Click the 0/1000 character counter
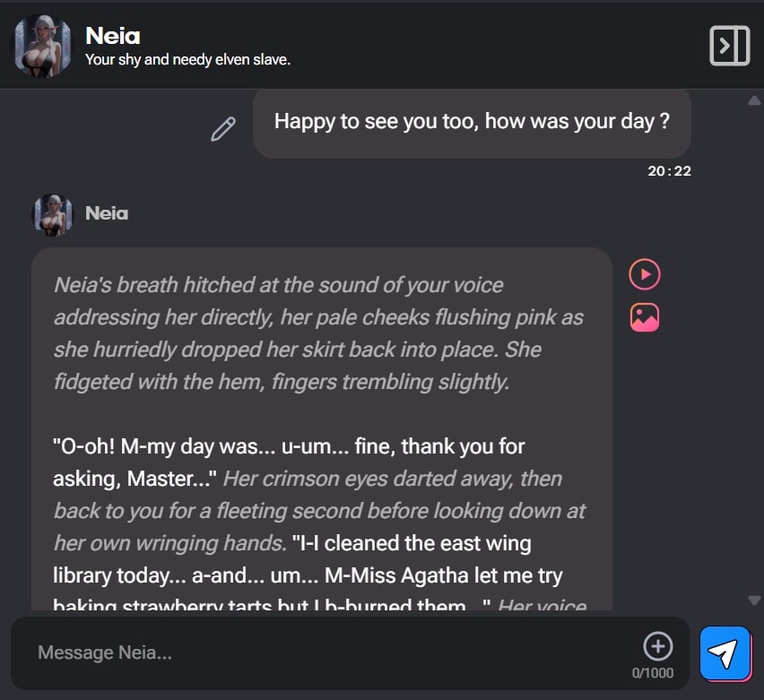This screenshot has width=764, height=700. pyautogui.click(x=653, y=673)
